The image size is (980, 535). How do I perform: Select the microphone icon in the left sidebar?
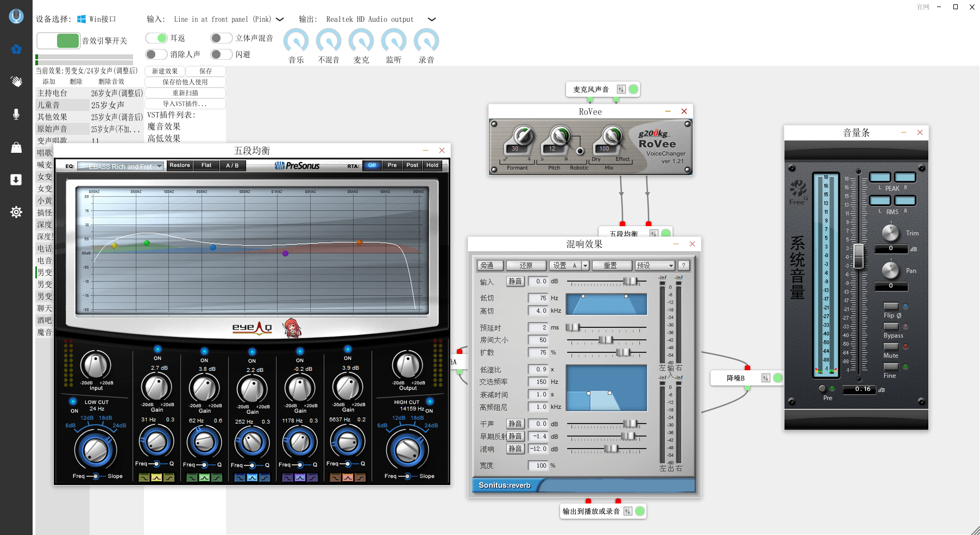point(16,114)
